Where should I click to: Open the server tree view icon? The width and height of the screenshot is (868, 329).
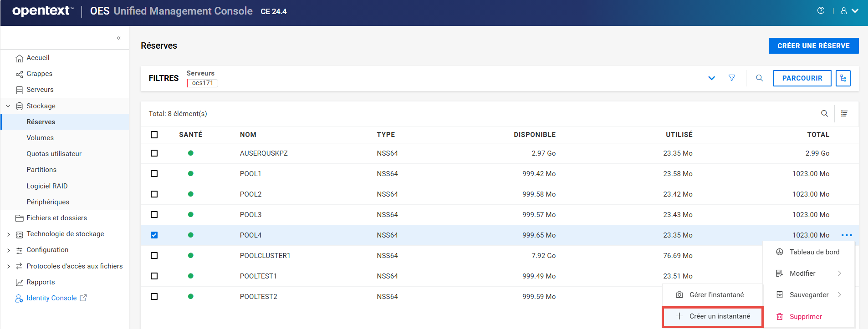(x=843, y=78)
